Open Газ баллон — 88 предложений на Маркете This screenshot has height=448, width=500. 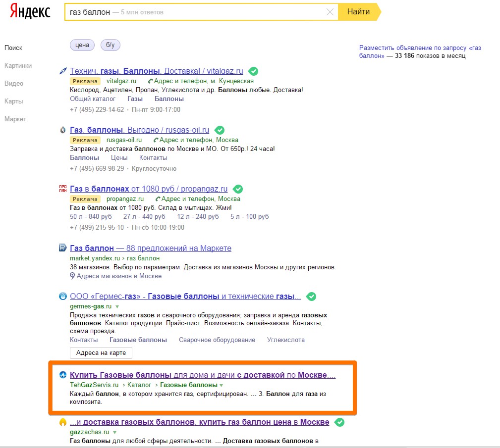pyautogui.click(x=151, y=248)
